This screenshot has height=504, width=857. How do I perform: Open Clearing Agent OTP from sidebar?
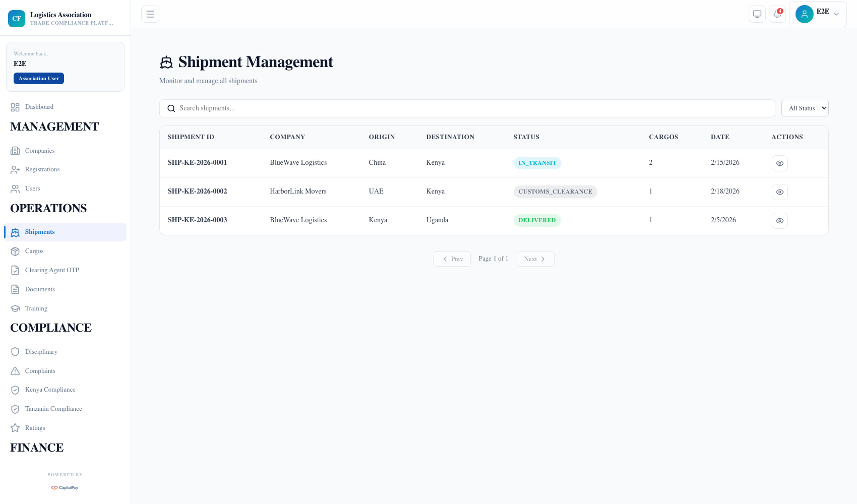(x=52, y=270)
